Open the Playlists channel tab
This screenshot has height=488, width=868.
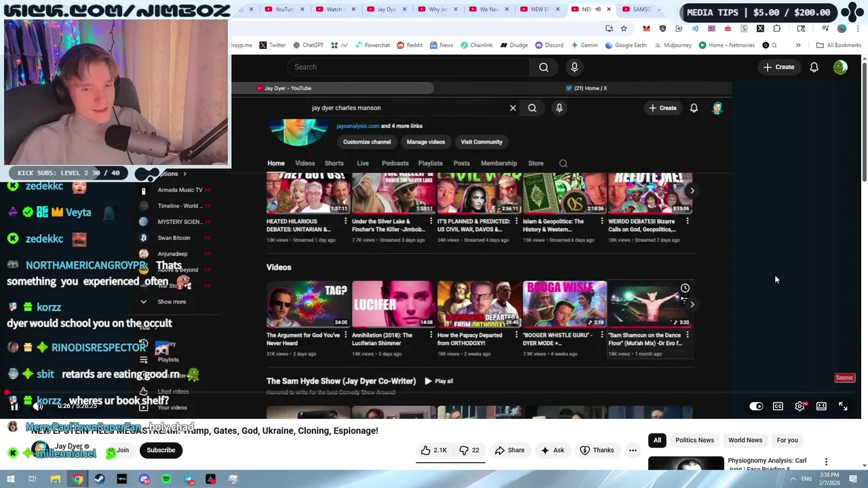(x=430, y=163)
